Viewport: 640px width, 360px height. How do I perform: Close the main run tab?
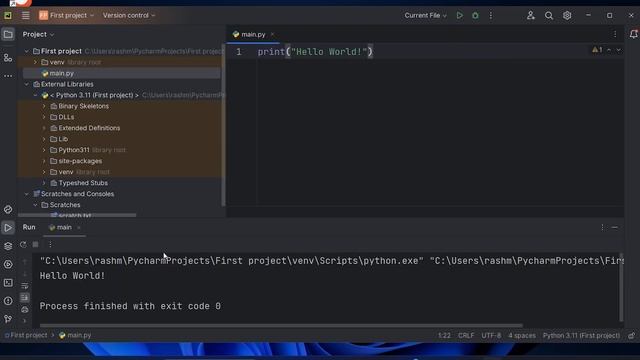[79, 227]
